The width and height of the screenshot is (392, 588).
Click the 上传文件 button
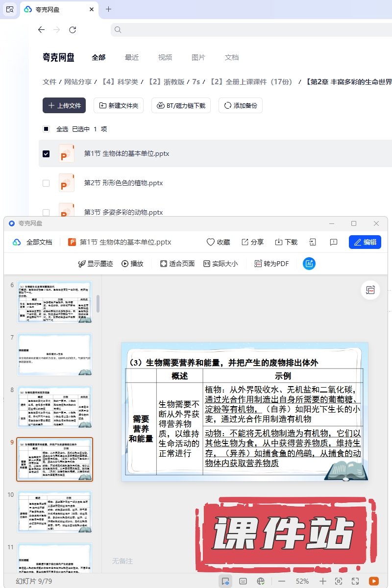pos(64,105)
